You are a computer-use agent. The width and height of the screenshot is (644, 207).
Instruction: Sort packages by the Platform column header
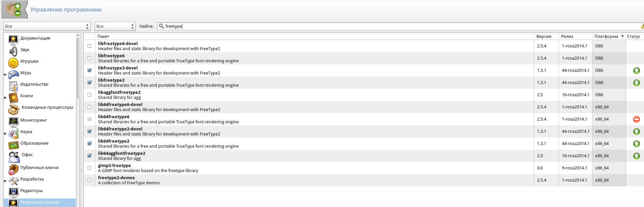(x=606, y=37)
